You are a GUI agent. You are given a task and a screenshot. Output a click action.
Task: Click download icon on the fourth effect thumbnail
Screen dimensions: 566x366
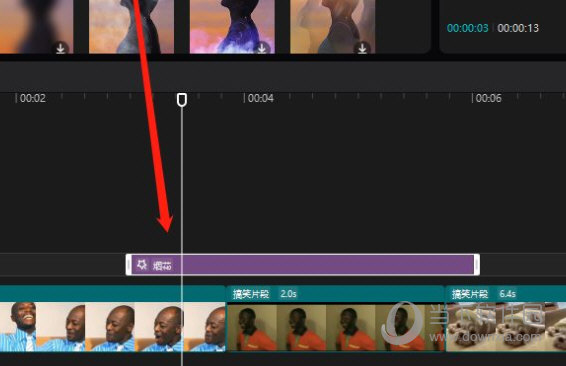362,48
